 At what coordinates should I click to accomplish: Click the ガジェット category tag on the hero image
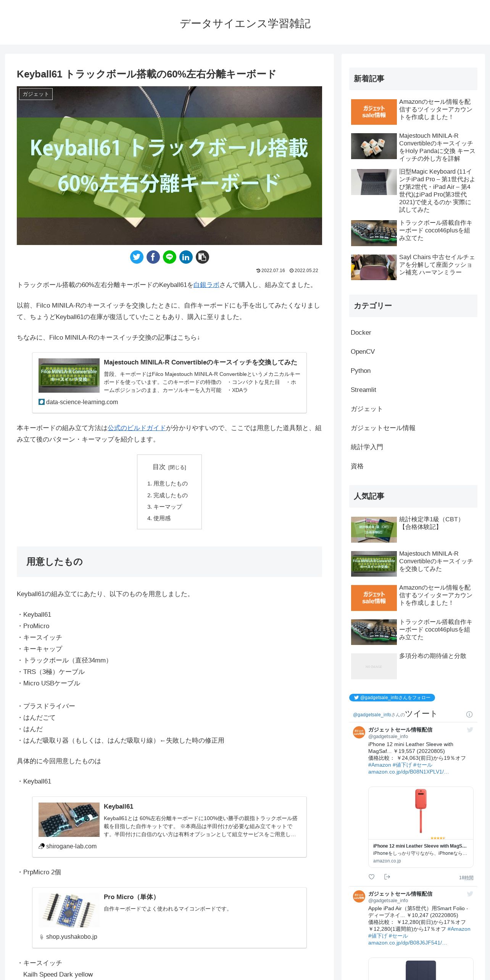[36, 94]
